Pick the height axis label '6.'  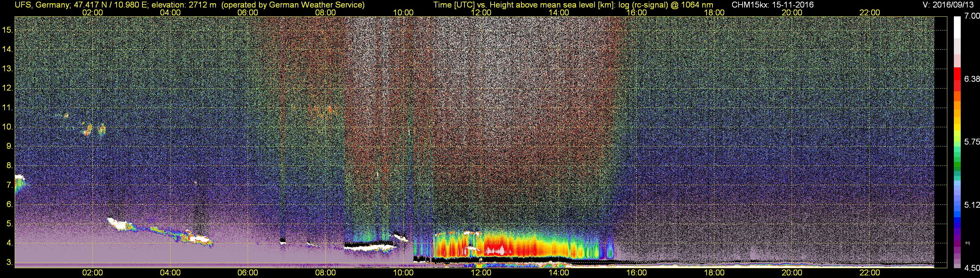click(10, 204)
